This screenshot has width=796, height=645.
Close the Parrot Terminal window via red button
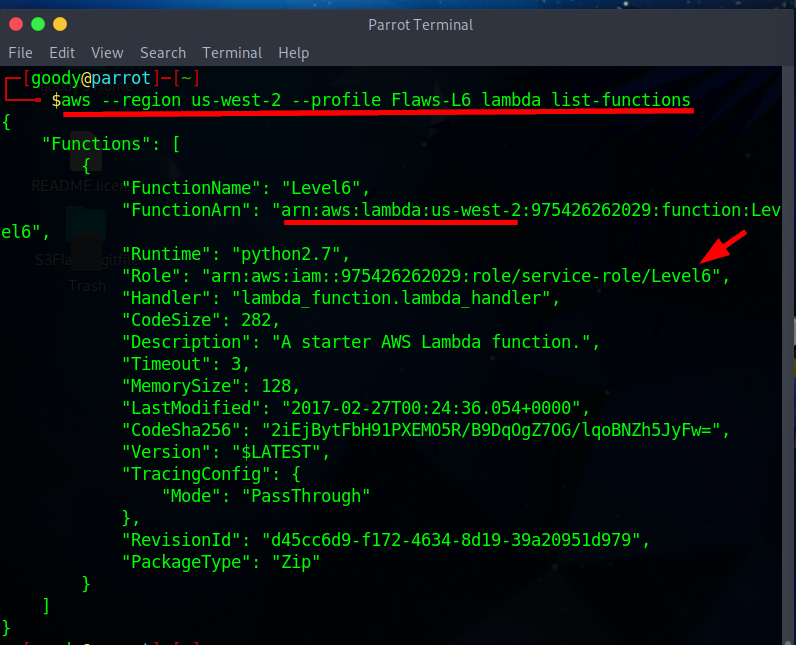[16, 24]
